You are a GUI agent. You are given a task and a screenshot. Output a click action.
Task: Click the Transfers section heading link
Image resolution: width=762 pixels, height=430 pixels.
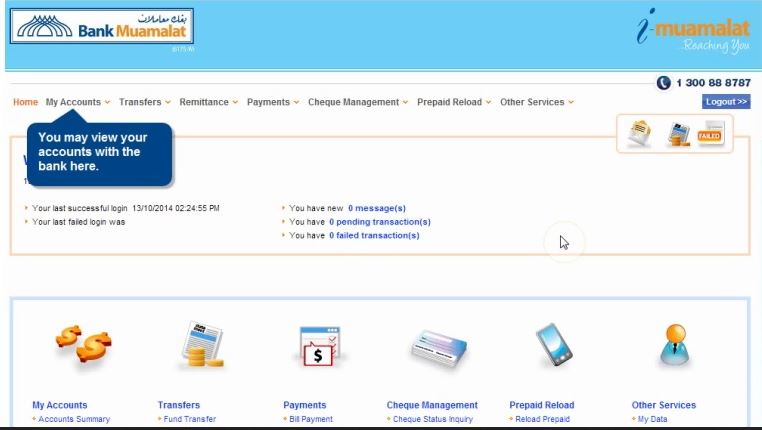179,405
